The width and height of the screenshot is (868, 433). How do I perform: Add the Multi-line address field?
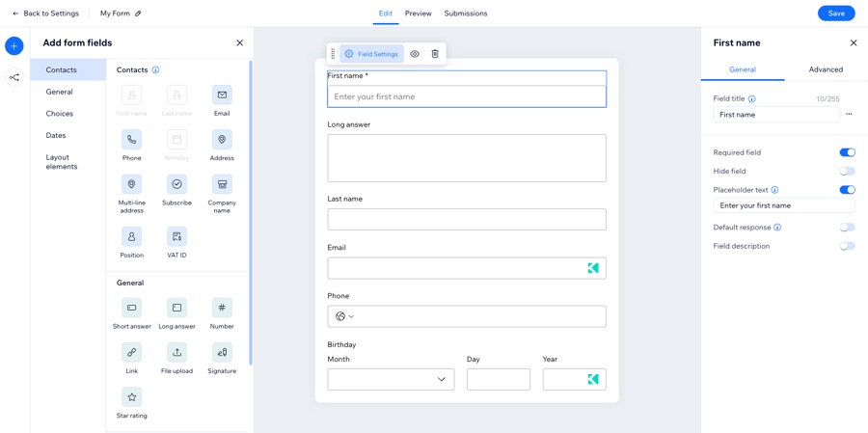coord(132,184)
